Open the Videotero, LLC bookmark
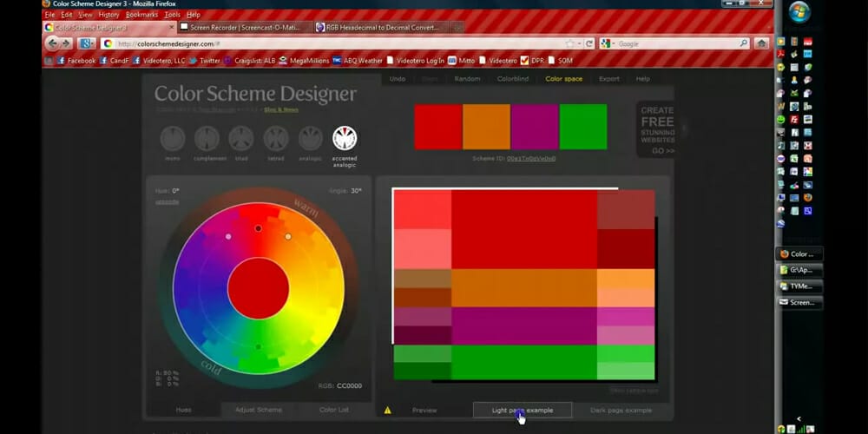This screenshot has height=434, width=868. (x=159, y=61)
